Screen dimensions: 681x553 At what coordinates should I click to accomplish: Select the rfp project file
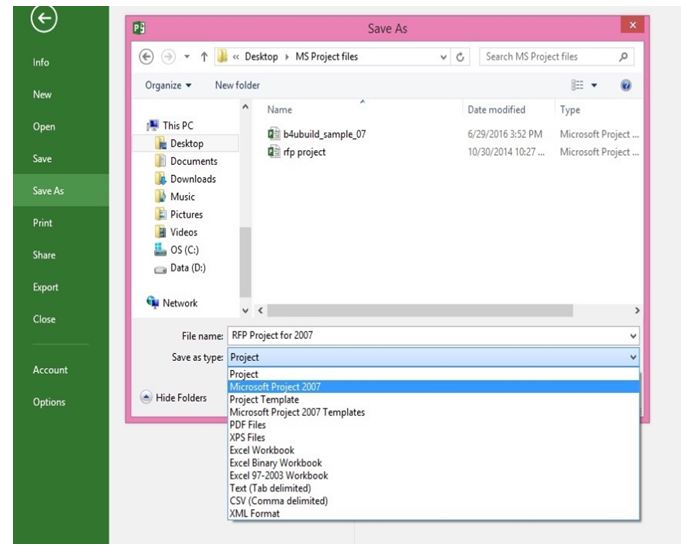(303, 152)
